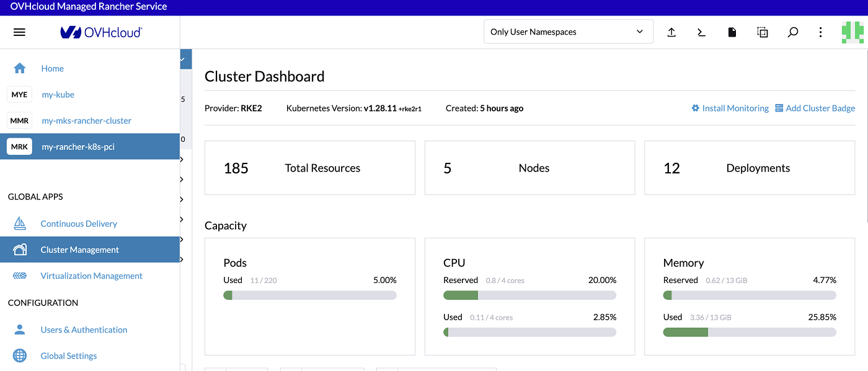Viewport: 868px width, 371px height.
Task: Open the three-dot kebab menu
Action: click(820, 32)
